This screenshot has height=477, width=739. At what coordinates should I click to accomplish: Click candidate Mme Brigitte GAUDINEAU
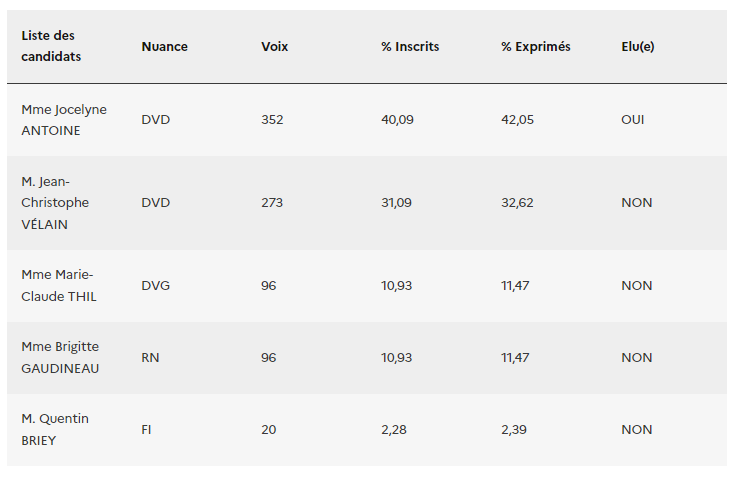coord(60,357)
